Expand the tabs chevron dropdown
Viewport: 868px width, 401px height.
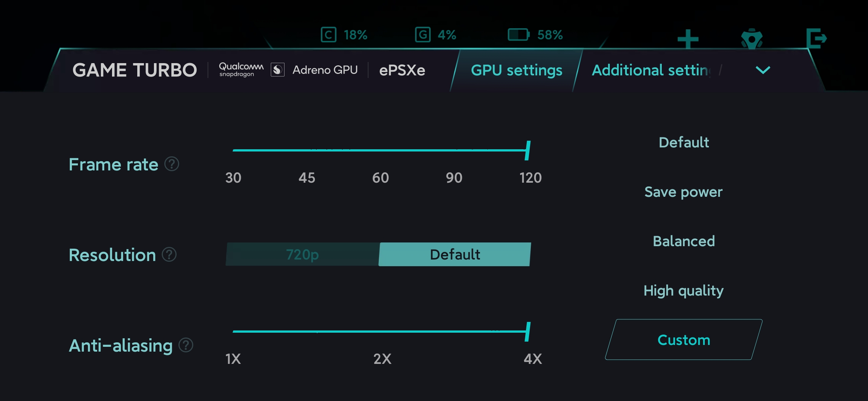[x=763, y=70]
